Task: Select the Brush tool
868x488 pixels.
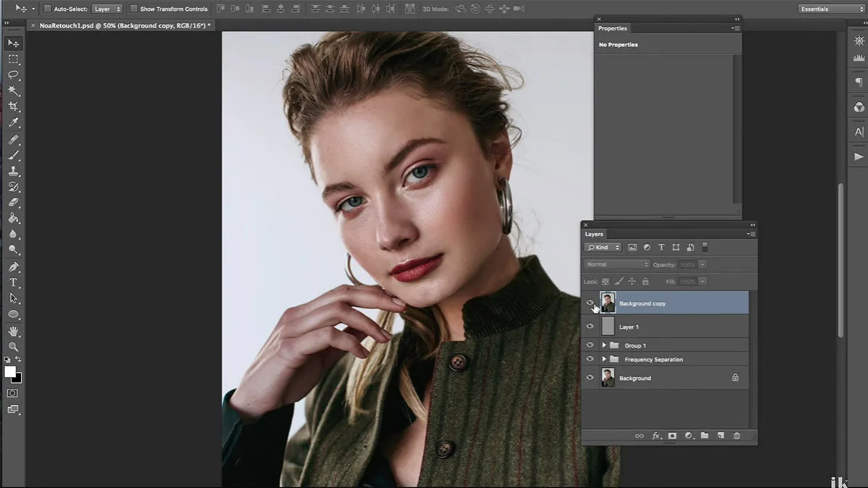Action: [13, 156]
